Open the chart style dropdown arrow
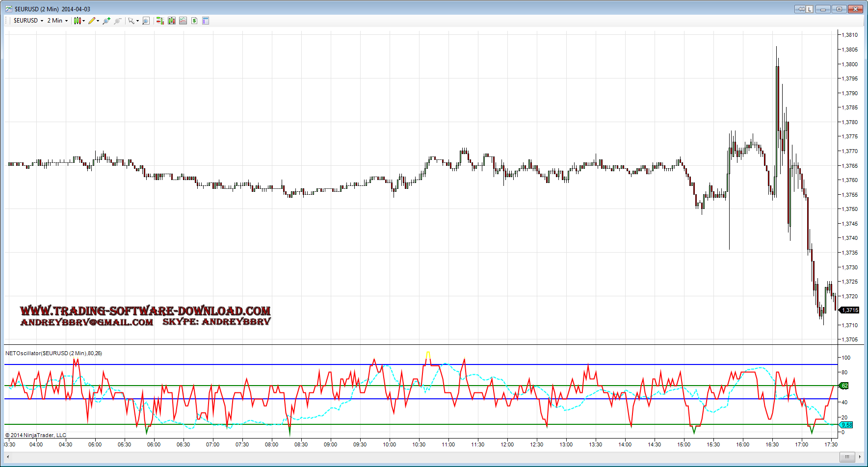868x467 pixels. [x=84, y=21]
